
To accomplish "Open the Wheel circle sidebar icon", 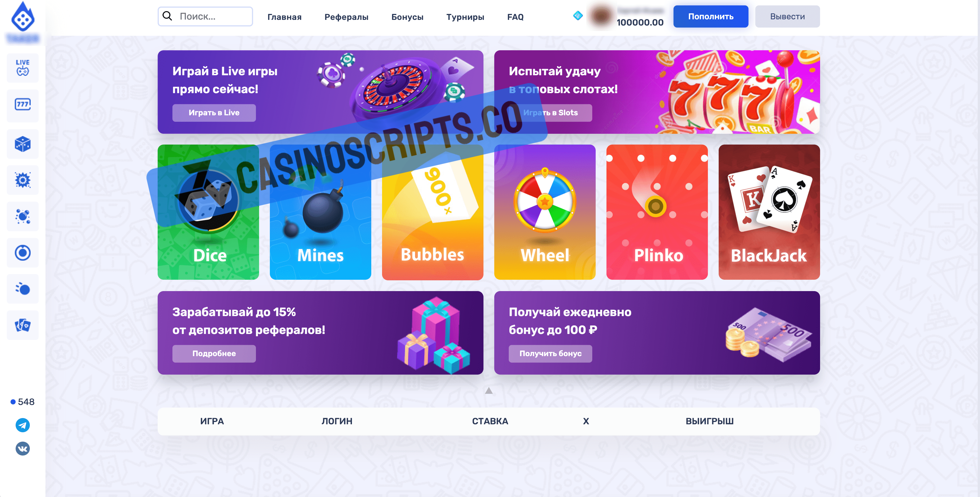I will 22,252.
